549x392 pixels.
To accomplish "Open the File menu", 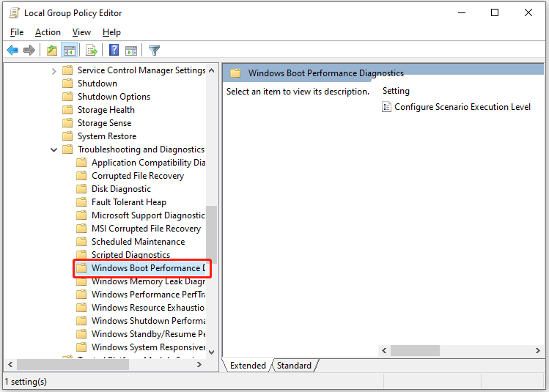I will click(16, 32).
